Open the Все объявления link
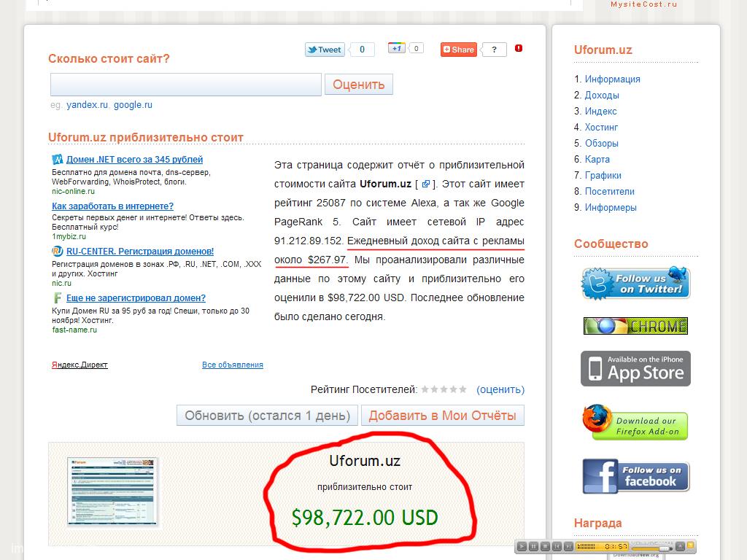Image resolution: width=747 pixels, height=560 pixels. [x=233, y=365]
